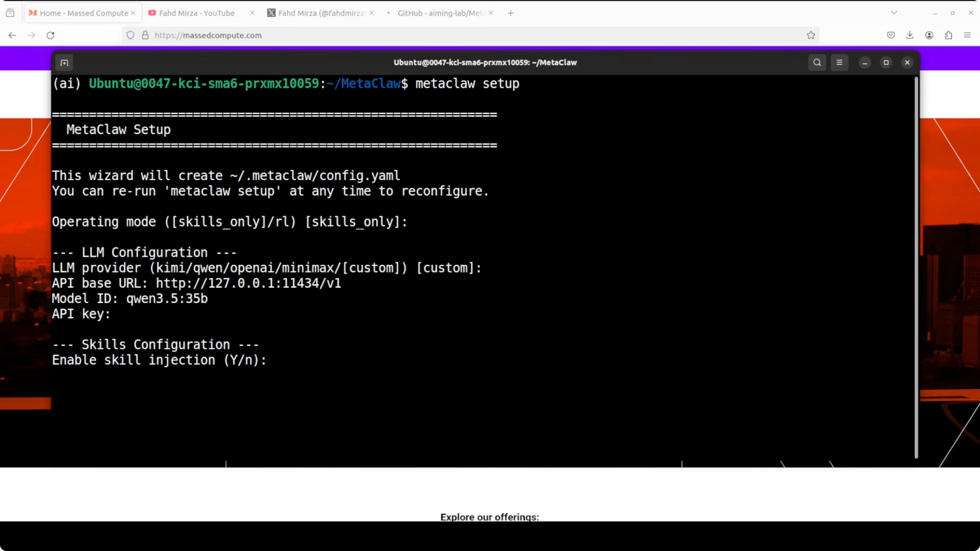Open the Firefox account icon
The height and width of the screenshot is (551, 980).
click(929, 35)
